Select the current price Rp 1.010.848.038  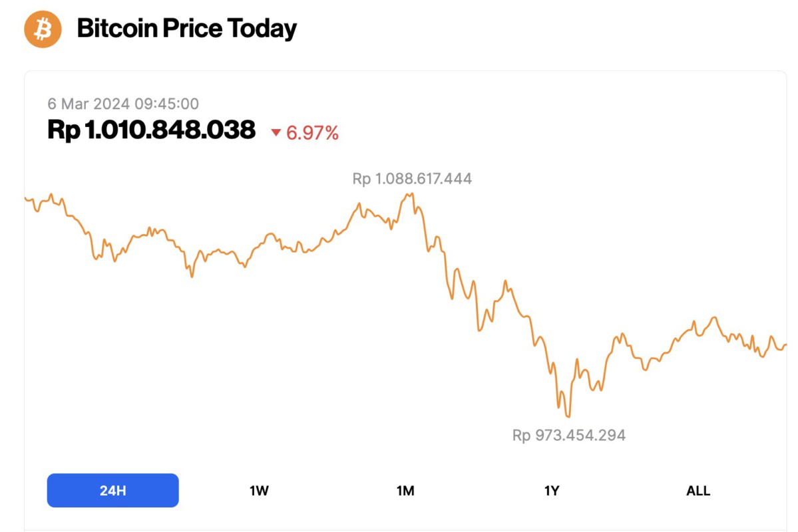coord(151,130)
